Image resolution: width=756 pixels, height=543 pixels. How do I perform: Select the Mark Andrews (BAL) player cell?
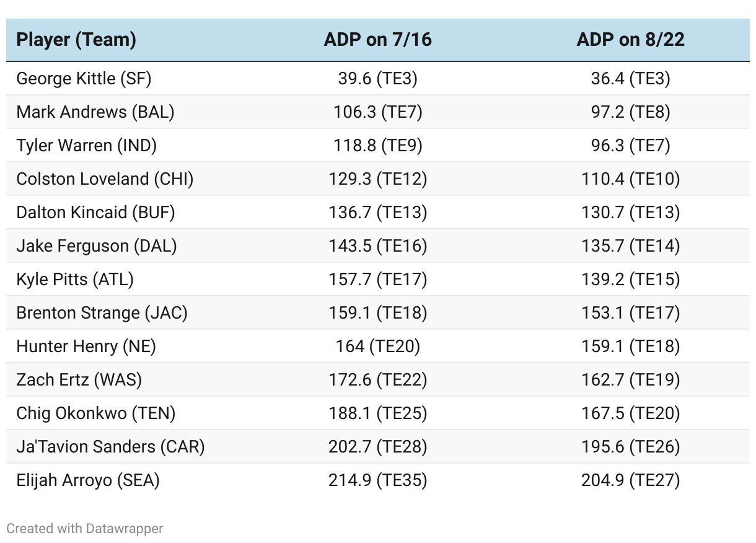[x=95, y=112]
